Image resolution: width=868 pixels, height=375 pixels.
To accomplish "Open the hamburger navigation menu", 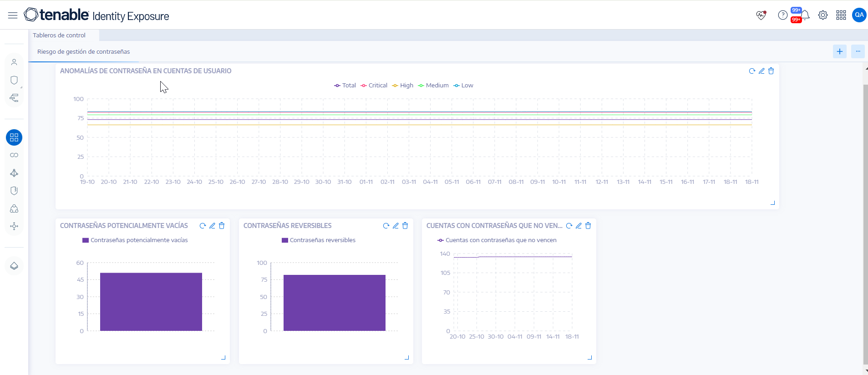I will [13, 15].
